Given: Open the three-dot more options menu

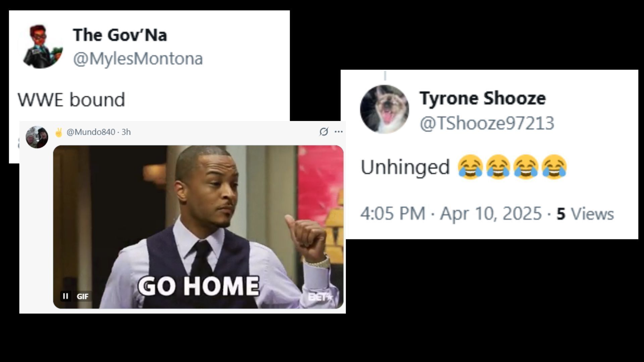Looking at the screenshot, I should 339,132.
